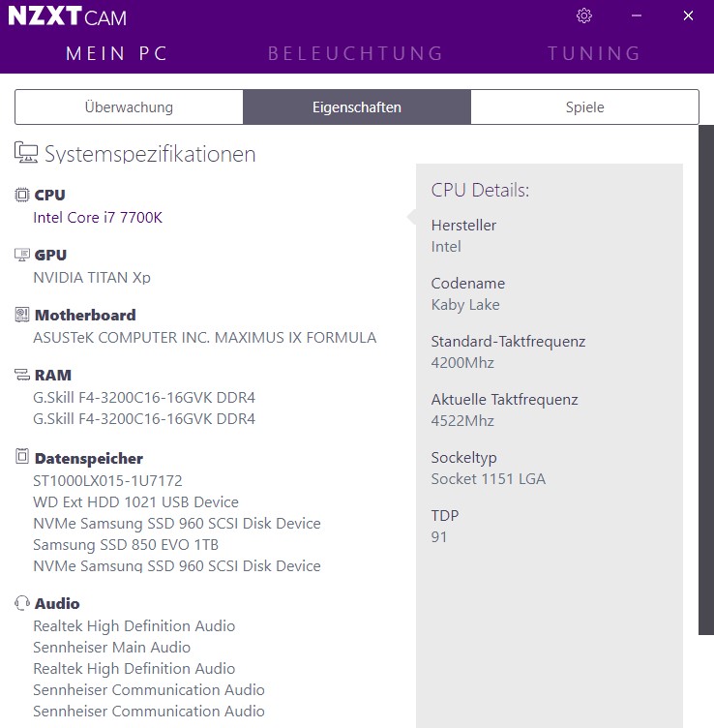
Task: Click the CPU chip icon
Action: coord(22,195)
